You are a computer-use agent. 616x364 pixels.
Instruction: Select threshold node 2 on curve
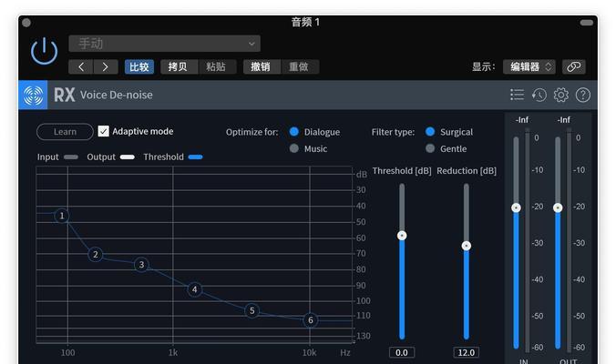click(96, 255)
